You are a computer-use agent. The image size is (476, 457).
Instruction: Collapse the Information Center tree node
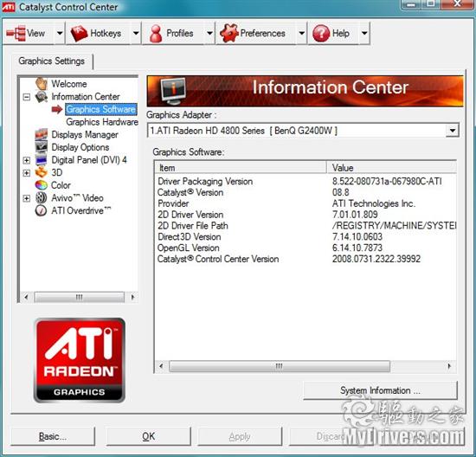[x=27, y=97]
